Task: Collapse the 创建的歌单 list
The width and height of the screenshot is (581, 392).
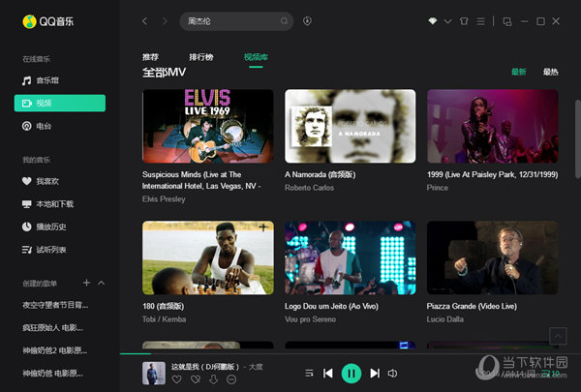Action: 101,283
